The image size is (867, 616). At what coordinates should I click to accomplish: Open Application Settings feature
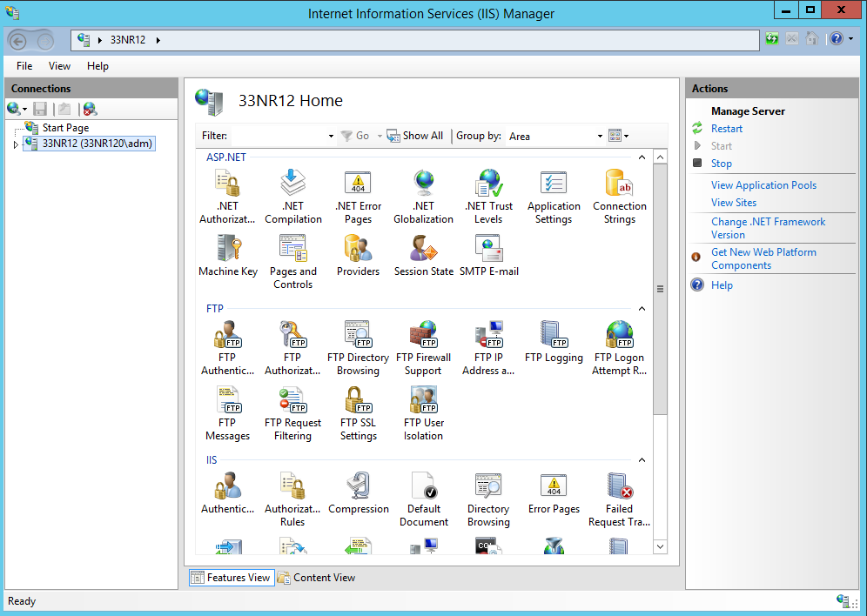click(554, 197)
